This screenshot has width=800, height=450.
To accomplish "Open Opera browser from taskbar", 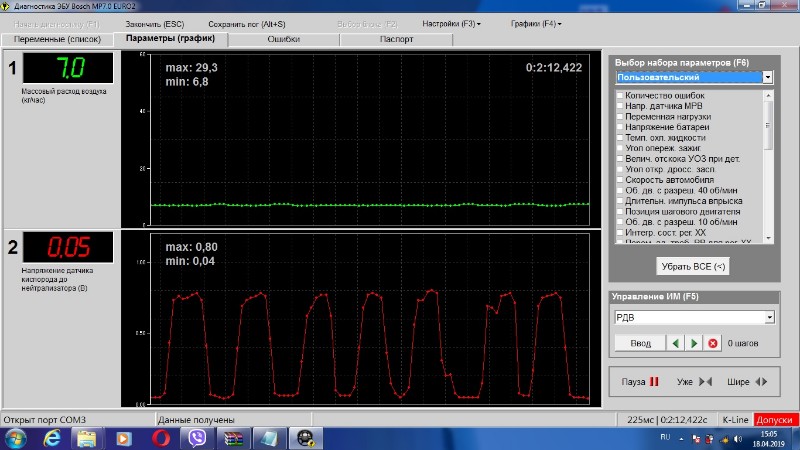I will click(x=160, y=438).
